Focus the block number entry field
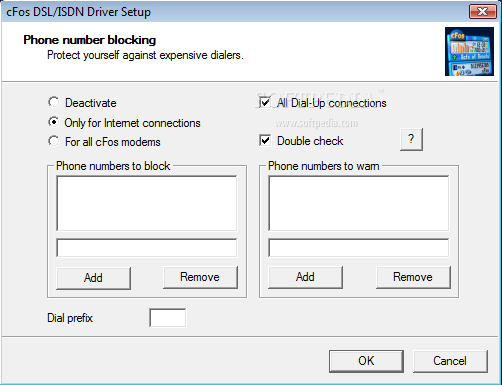 point(147,248)
